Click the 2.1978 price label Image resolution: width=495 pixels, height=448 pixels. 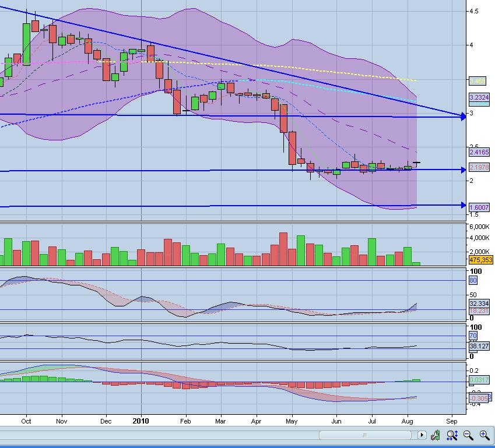(x=479, y=167)
